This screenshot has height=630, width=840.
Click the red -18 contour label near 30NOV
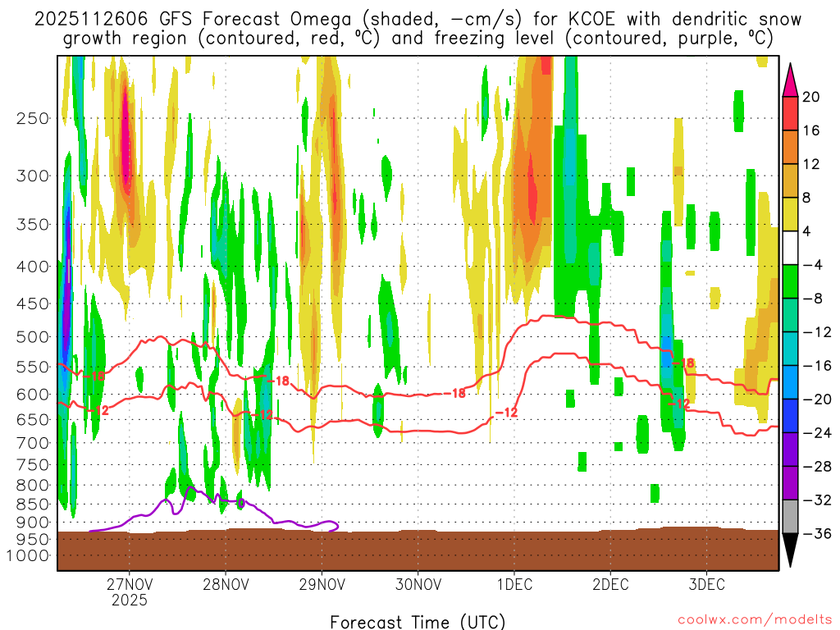454,393
